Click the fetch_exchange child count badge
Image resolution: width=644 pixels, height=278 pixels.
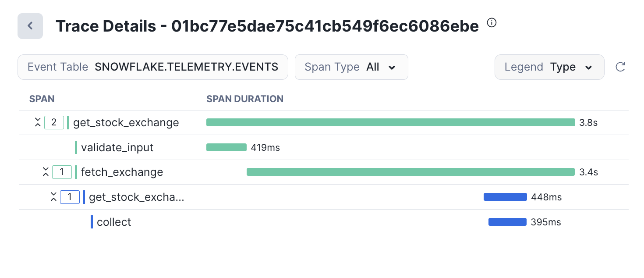point(62,172)
